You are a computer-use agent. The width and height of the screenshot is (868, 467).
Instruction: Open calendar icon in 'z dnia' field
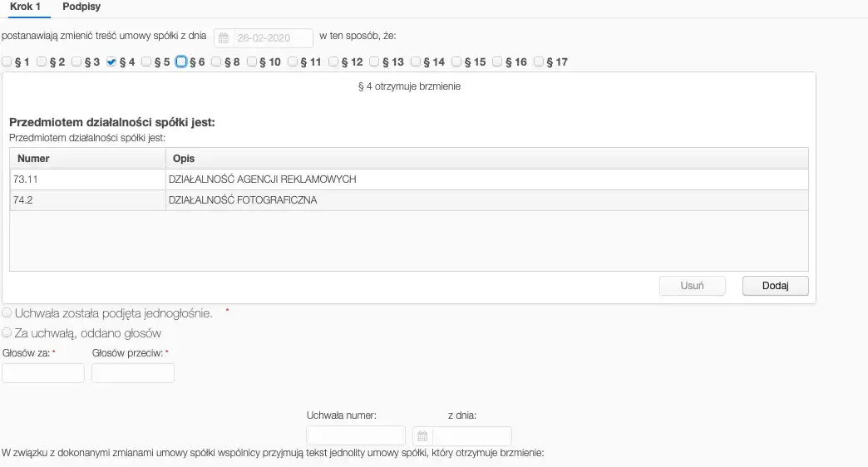pos(422,436)
